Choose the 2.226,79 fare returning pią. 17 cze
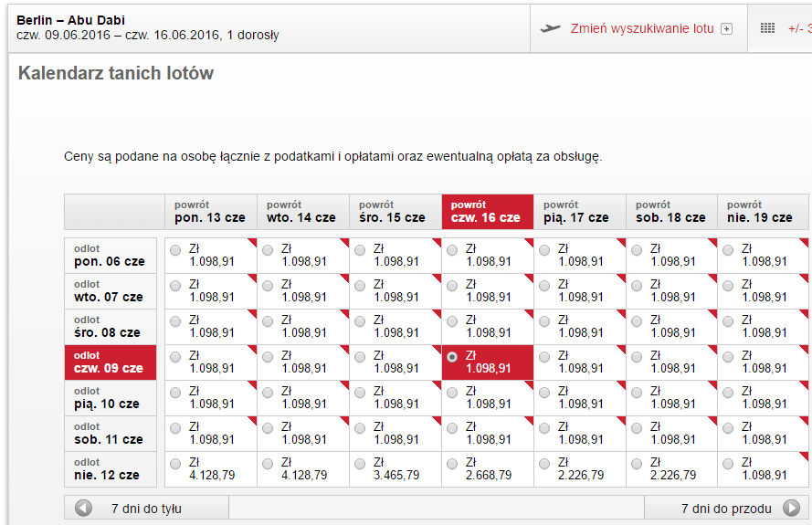 (544, 464)
